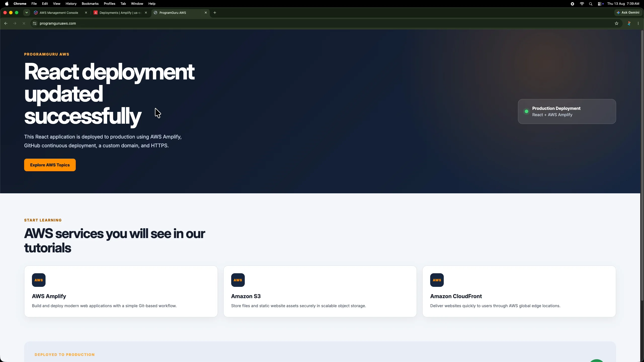The height and width of the screenshot is (362, 644).
Task: Click the Amplify tab favicon
Action: click(x=96, y=13)
